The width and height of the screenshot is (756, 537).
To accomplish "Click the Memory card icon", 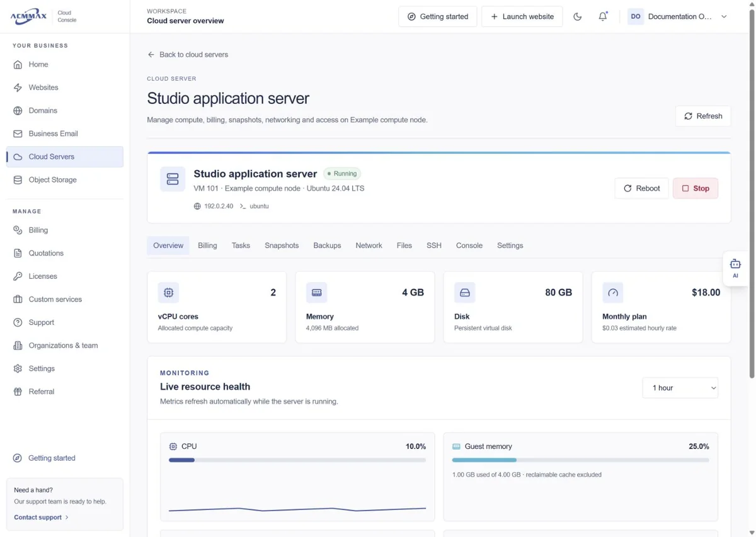I will click(x=317, y=293).
